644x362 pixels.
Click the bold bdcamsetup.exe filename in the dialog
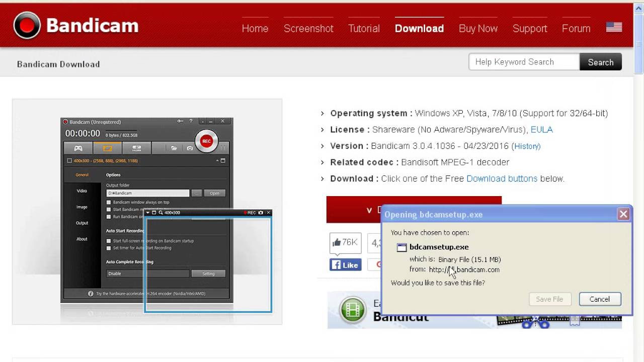pos(439,247)
